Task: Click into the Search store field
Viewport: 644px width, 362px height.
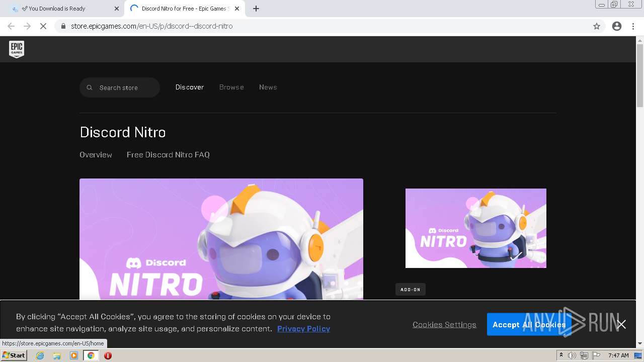Action: (120, 87)
